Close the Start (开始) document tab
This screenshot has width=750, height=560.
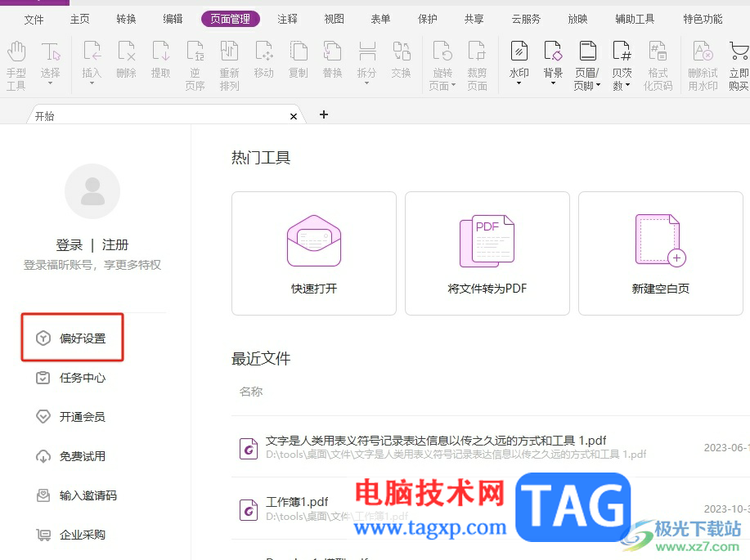[294, 116]
